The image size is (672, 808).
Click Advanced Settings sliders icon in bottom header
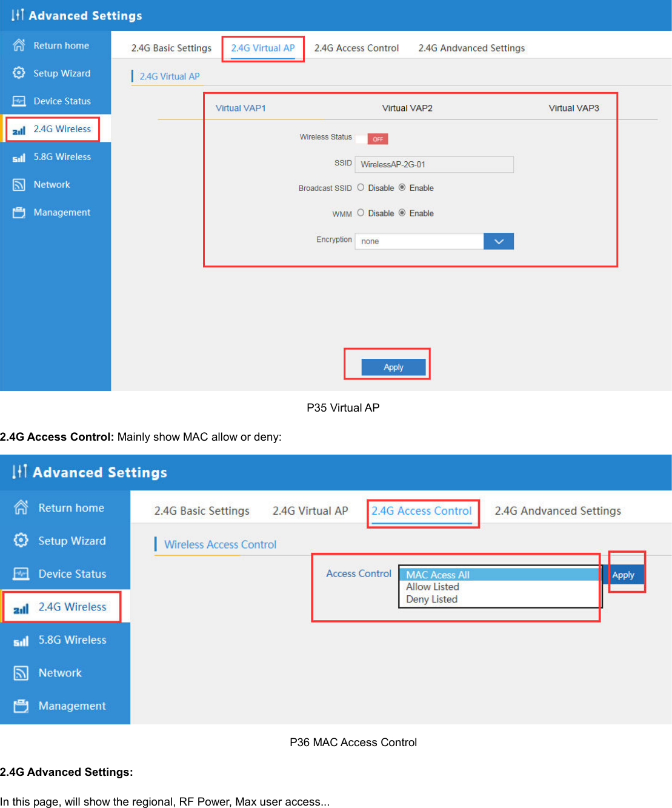[20, 471]
